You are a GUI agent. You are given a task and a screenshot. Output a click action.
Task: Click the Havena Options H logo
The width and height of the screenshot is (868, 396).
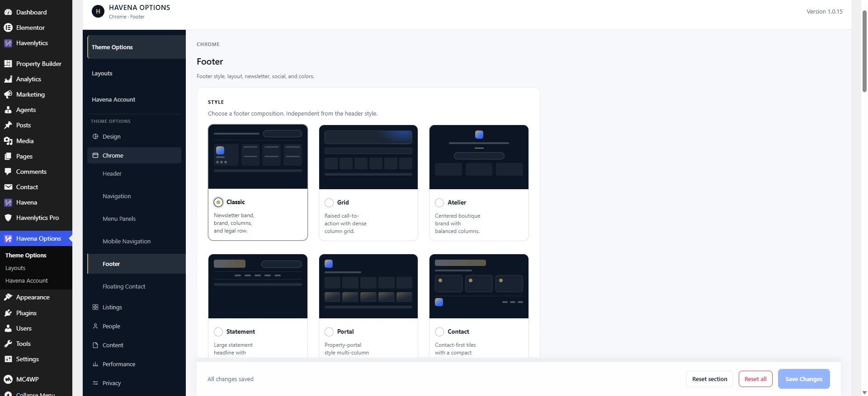coord(98,11)
